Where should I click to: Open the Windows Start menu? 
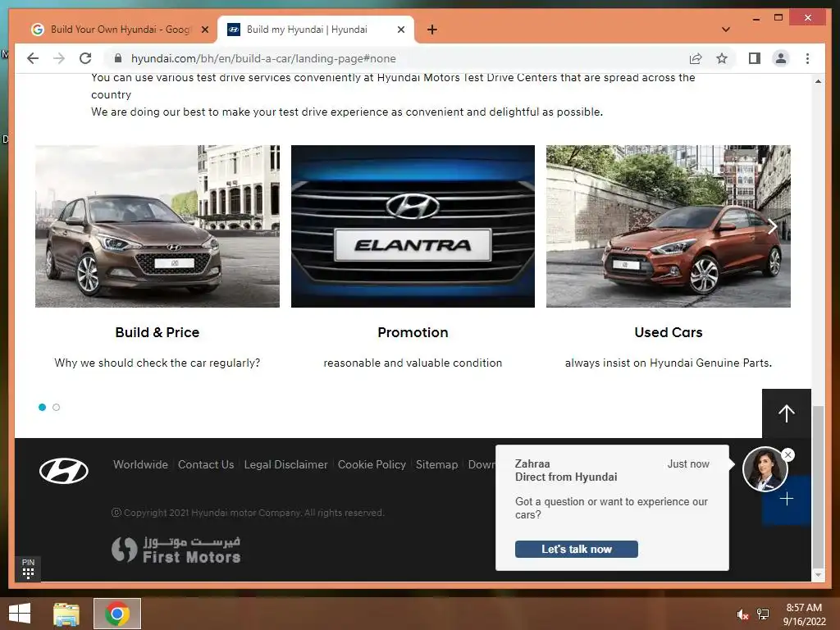pyautogui.click(x=20, y=614)
